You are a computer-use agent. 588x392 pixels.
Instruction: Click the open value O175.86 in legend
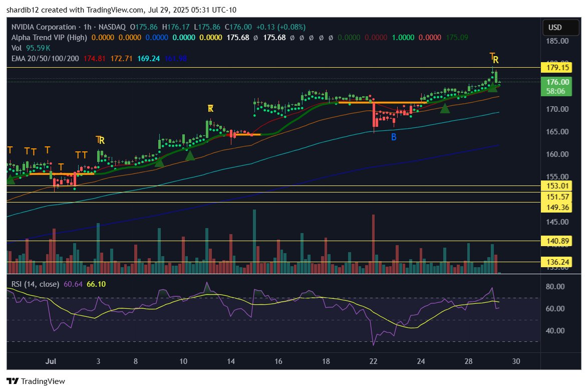click(x=144, y=27)
